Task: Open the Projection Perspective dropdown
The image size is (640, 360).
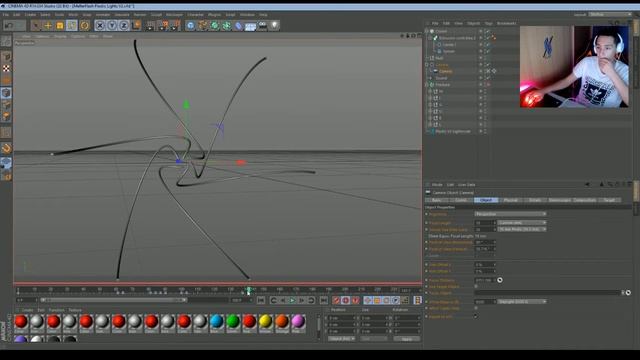Action: (x=510, y=214)
